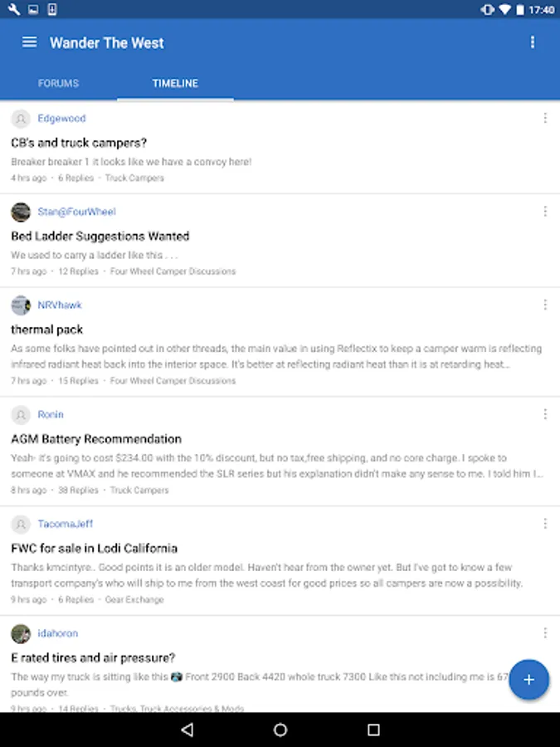Select the Timeline tab
This screenshot has height=747, width=560.
(x=175, y=83)
